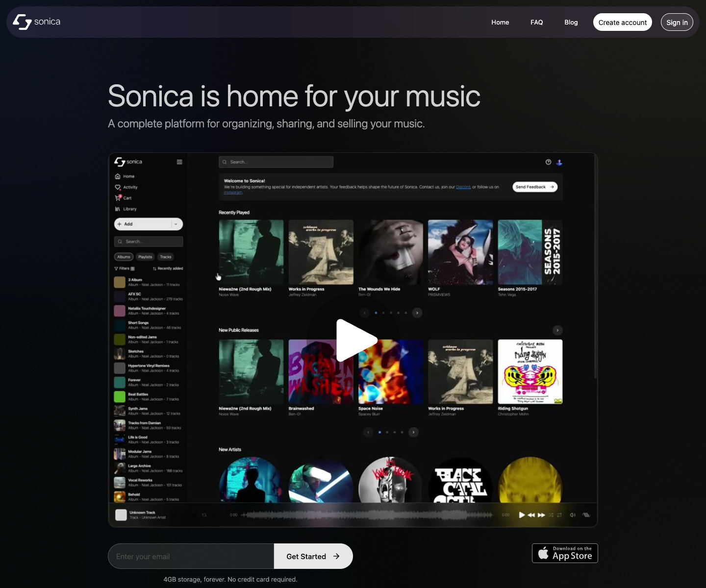Open the Black Cat artist avatar in New Artists
This screenshot has width=706, height=588.
point(460,480)
